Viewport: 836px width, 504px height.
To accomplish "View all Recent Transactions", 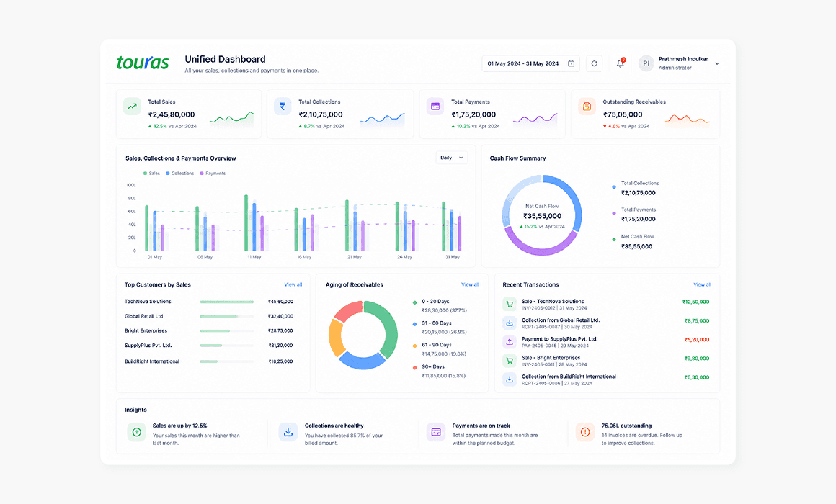I will point(702,284).
